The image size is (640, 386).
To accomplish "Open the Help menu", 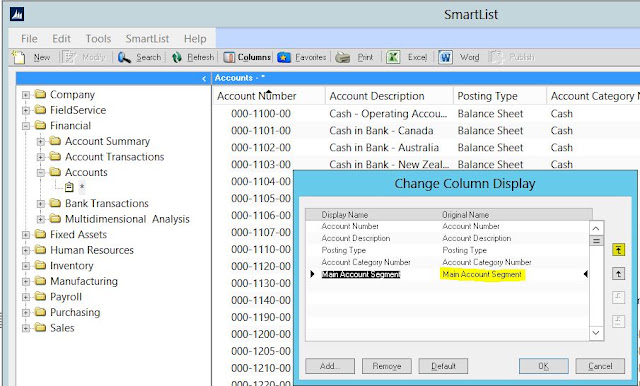I will point(195,39).
